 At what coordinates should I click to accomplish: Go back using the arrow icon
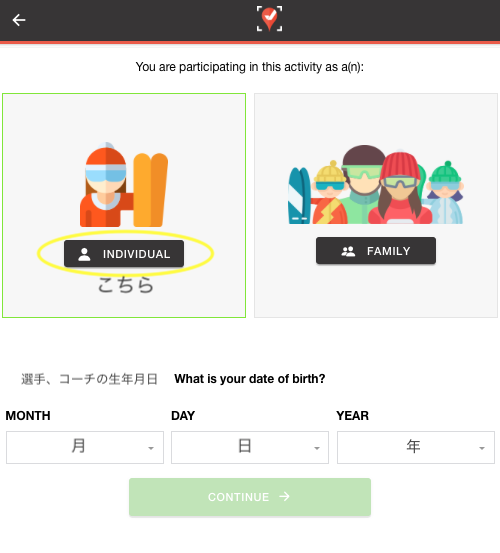click(x=19, y=20)
